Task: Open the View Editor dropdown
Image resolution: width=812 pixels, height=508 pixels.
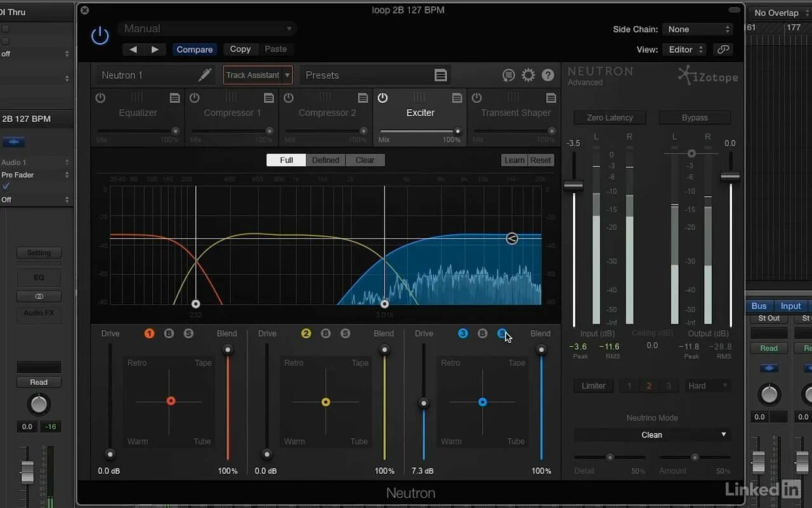Action: point(684,50)
